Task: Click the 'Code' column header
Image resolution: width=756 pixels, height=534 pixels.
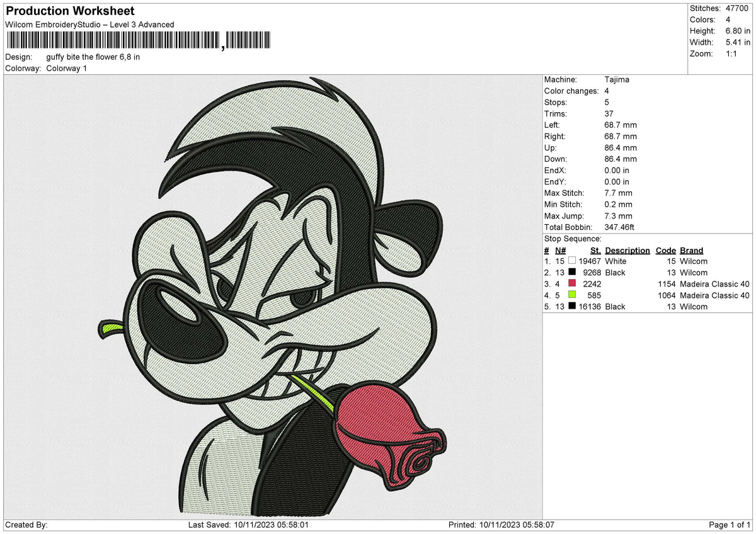Action: tap(665, 250)
